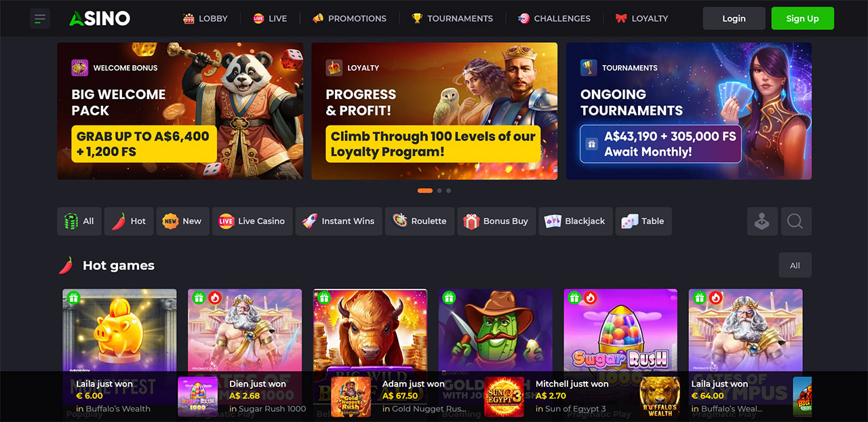This screenshot has width=868, height=422.
Task: Open the Big Welcome Pack banner
Action: (x=180, y=111)
